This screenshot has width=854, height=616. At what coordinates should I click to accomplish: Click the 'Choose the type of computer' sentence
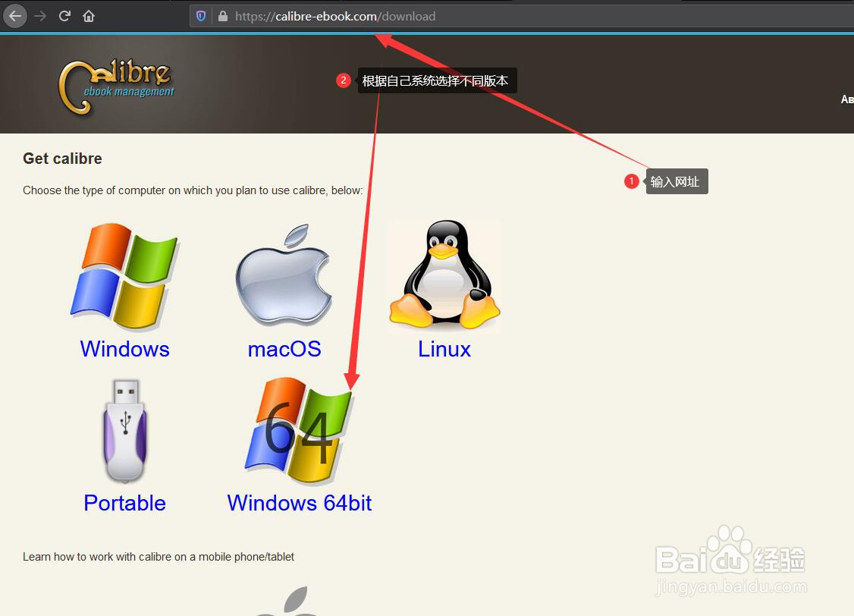click(x=193, y=190)
